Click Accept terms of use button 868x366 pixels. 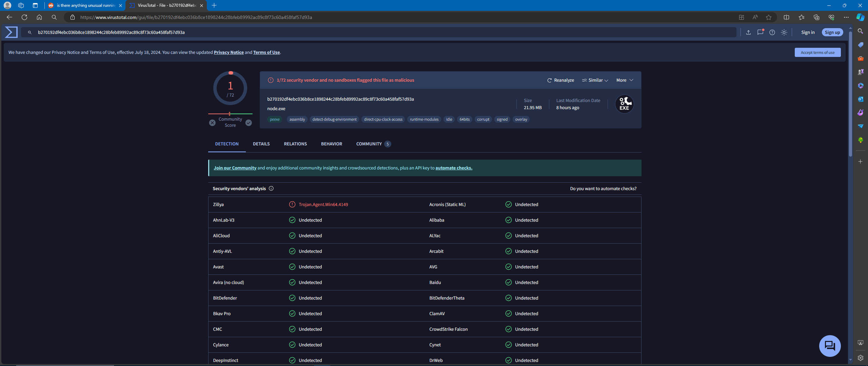coord(817,53)
